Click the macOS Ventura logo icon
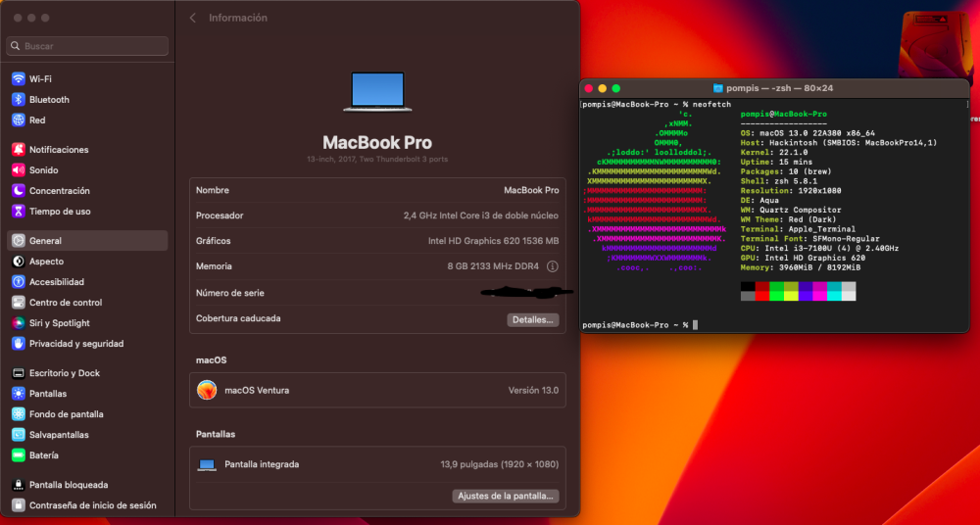 207,391
